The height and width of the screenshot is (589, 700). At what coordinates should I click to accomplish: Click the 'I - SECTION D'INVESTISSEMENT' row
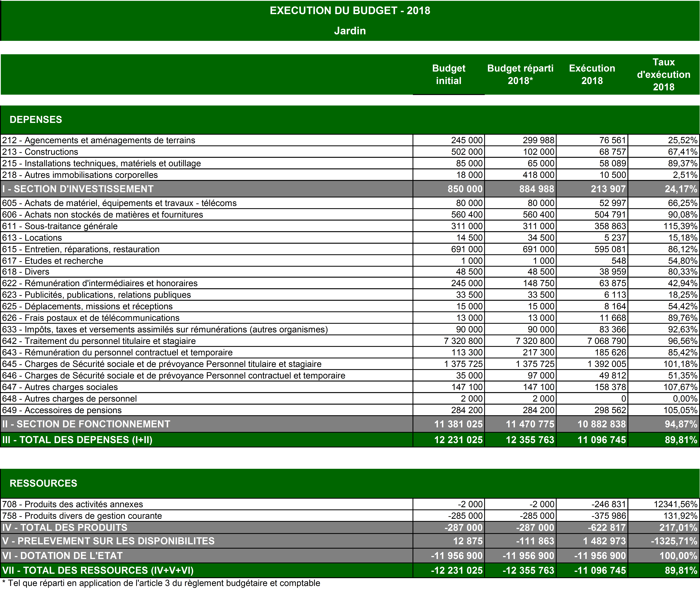click(x=78, y=189)
